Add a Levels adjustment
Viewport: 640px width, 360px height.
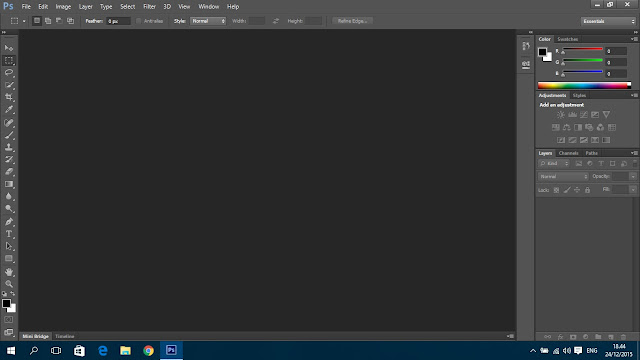click(x=572, y=115)
